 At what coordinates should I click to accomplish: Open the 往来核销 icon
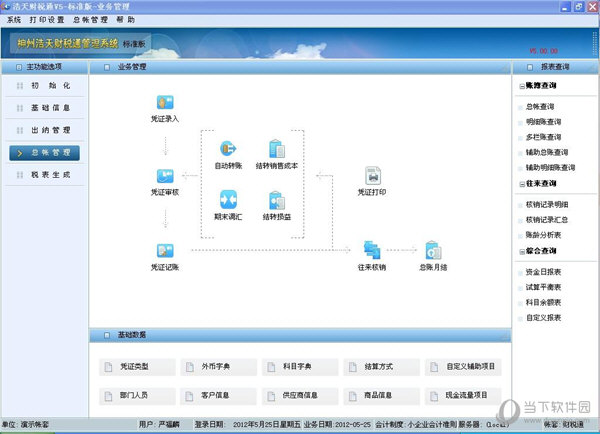tap(373, 251)
